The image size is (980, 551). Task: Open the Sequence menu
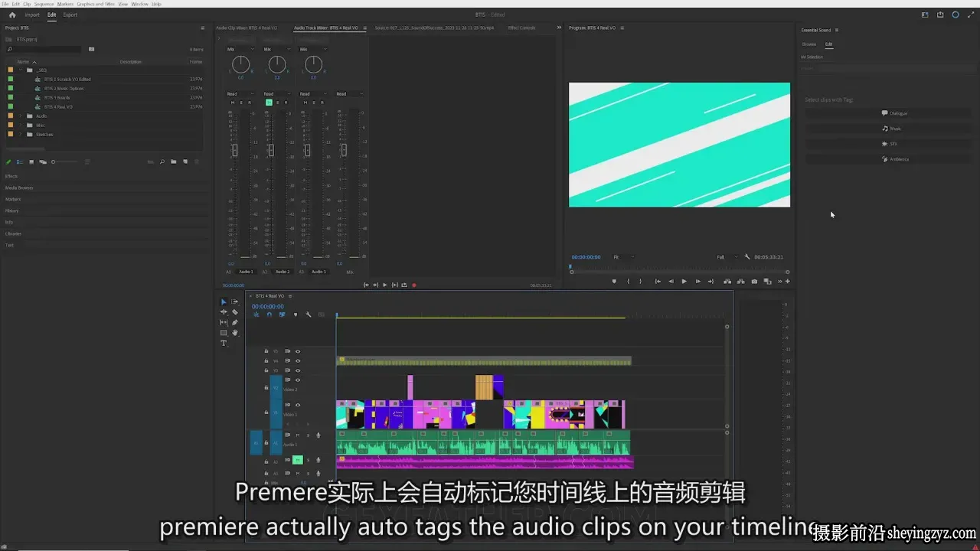pyautogui.click(x=44, y=4)
